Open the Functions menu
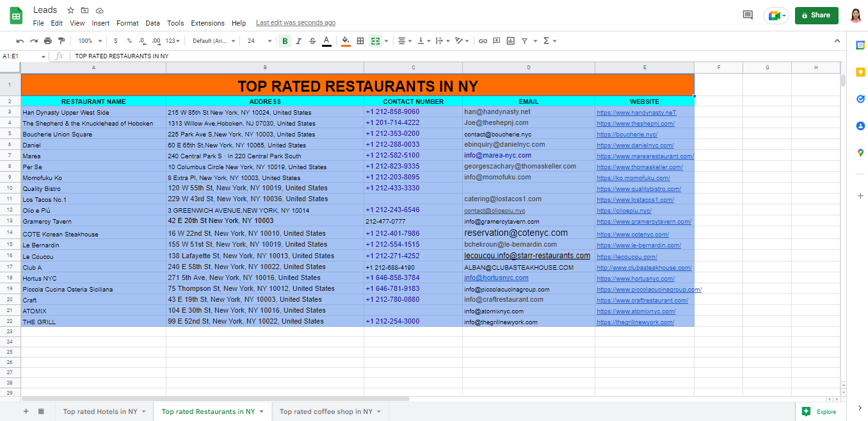This screenshot has height=421, width=868. [x=549, y=41]
